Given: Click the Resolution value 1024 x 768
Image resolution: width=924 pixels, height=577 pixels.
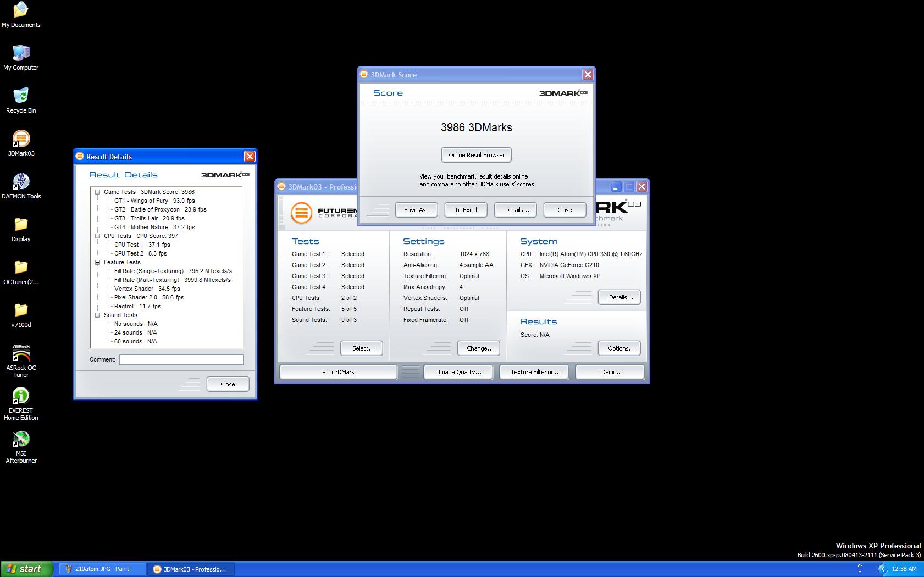Looking at the screenshot, I should (474, 254).
